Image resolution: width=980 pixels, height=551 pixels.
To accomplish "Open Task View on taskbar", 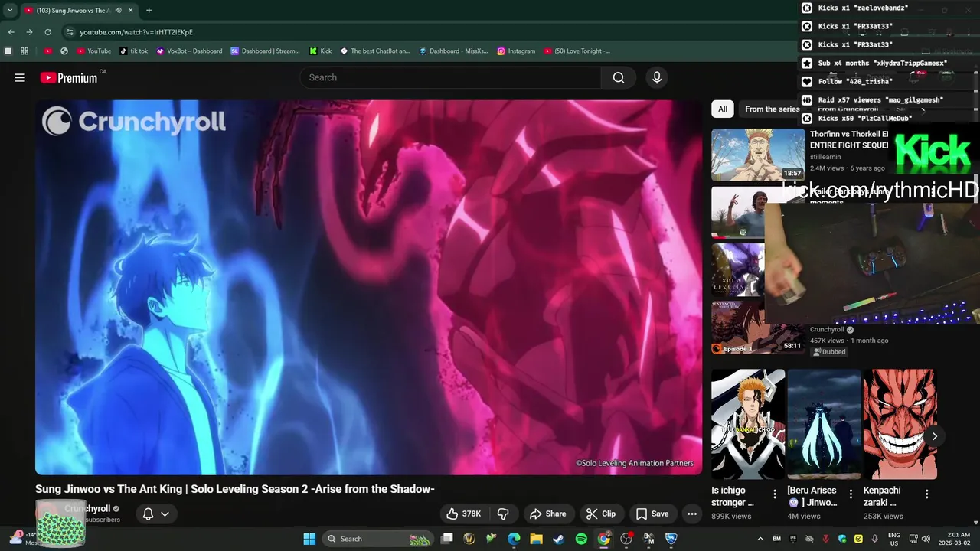I will tap(447, 539).
